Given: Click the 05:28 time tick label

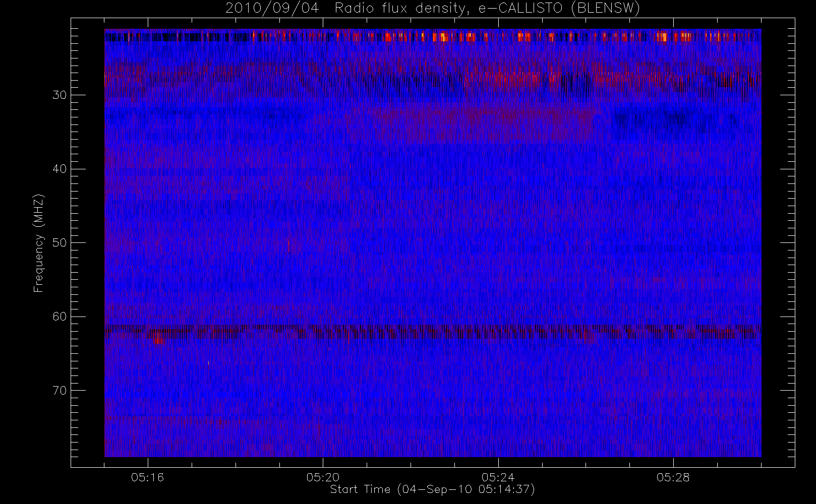Looking at the screenshot, I should [x=673, y=477].
